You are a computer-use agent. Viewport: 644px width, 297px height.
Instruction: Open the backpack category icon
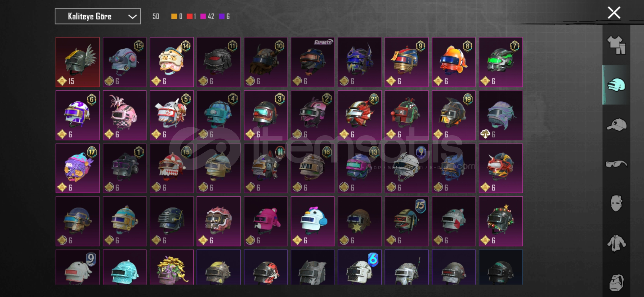point(616,282)
